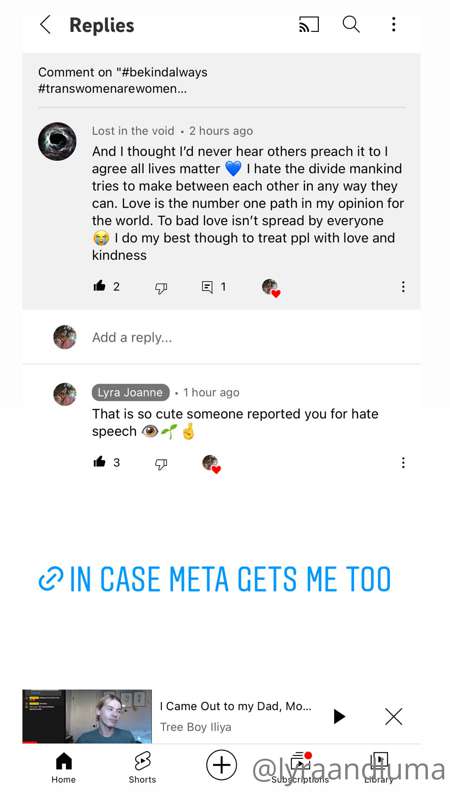The height and width of the screenshot is (800, 450).
Task: Dislike the Lost in the void comment
Action: point(161,288)
